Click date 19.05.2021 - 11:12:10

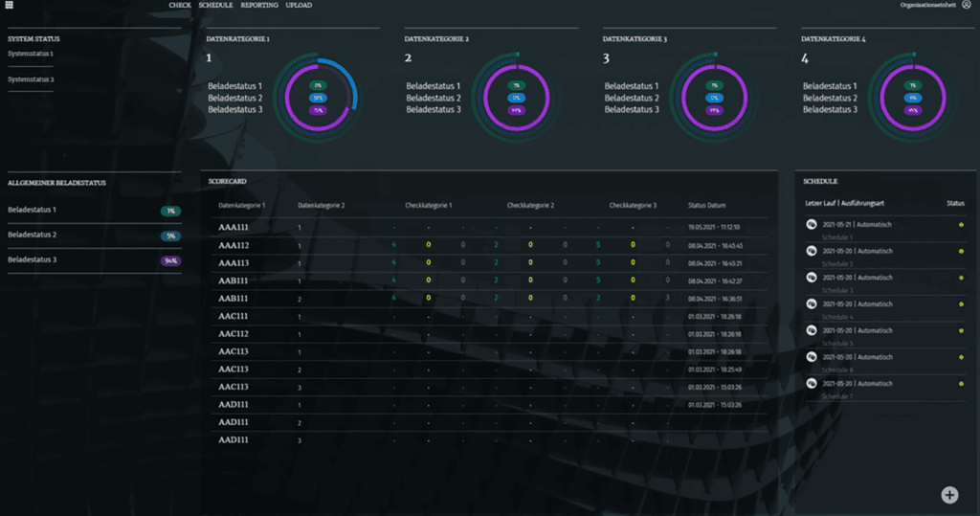point(714,227)
